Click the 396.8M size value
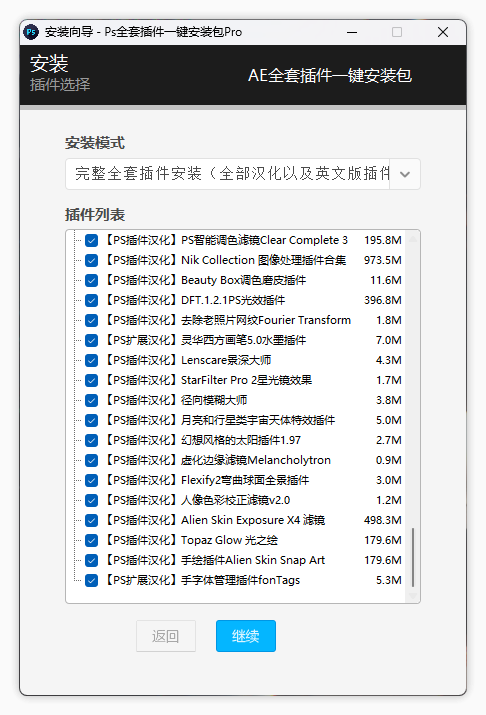This screenshot has height=715, width=486. click(x=383, y=301)
